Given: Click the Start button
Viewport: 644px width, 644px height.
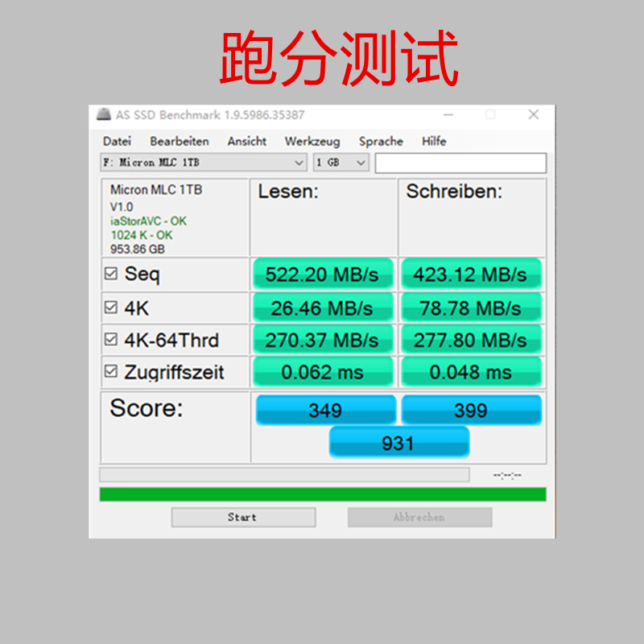Looking at the screenshot, I should pyautogui.click(x=244, y=517).
